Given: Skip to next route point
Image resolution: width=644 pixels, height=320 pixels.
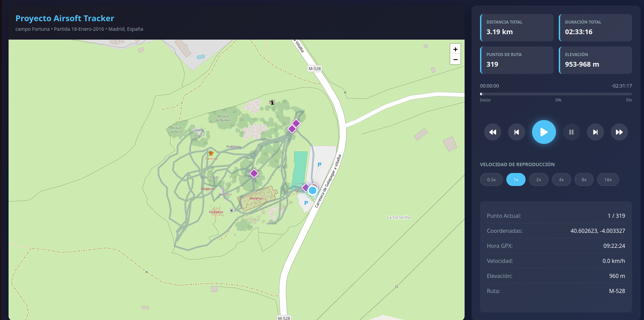Looking at the screenshot, I should [x=595, y=132].
